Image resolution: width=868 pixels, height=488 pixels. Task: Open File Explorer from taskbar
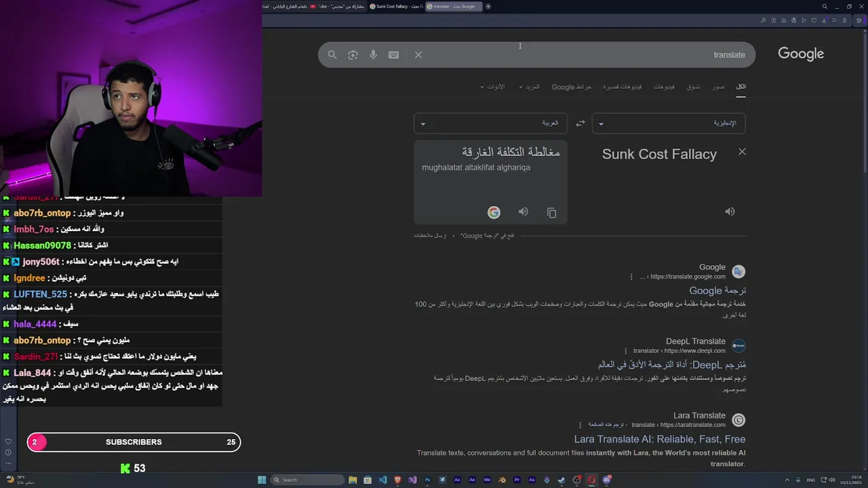tap(353, 480)
